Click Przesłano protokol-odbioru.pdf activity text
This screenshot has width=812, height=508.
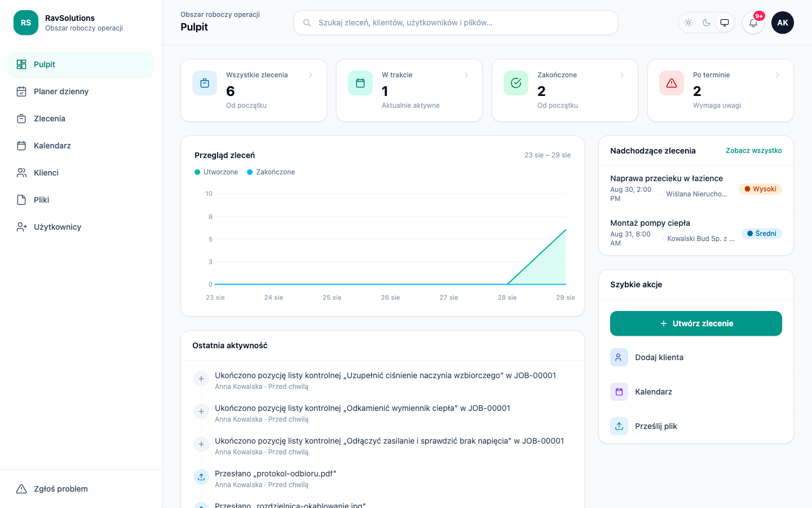point(276,474)
